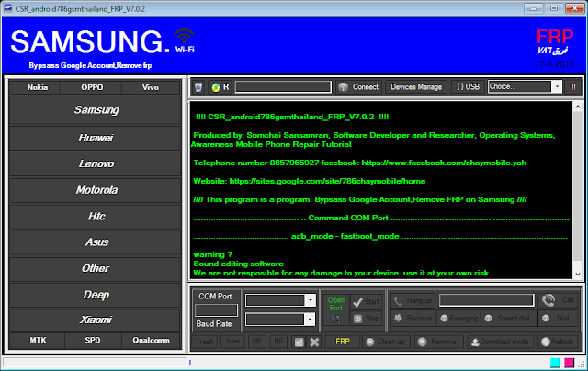Click the Stop button

pyautogui.click(x=366, y=318)
